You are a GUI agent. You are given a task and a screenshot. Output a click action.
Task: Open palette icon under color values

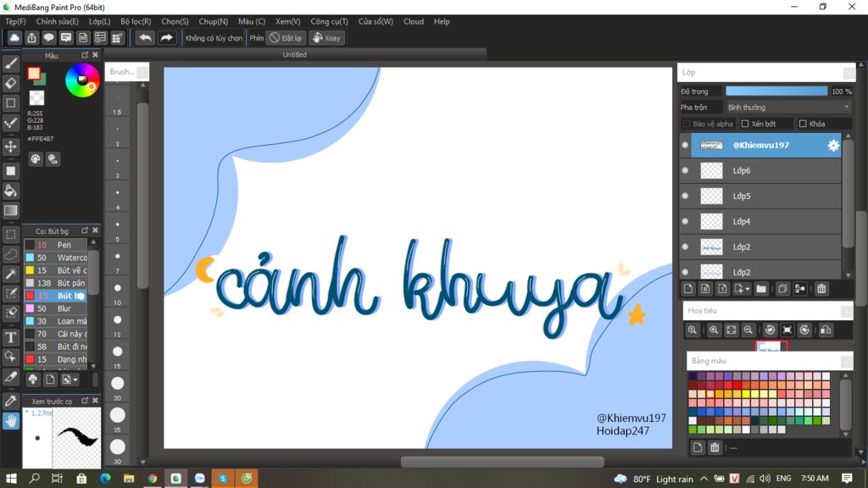coord(36,159)
